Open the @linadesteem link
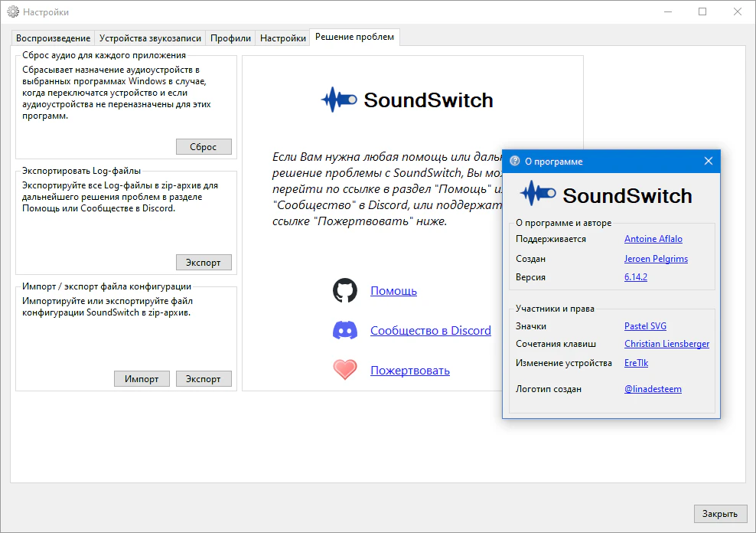 [653, 389]
